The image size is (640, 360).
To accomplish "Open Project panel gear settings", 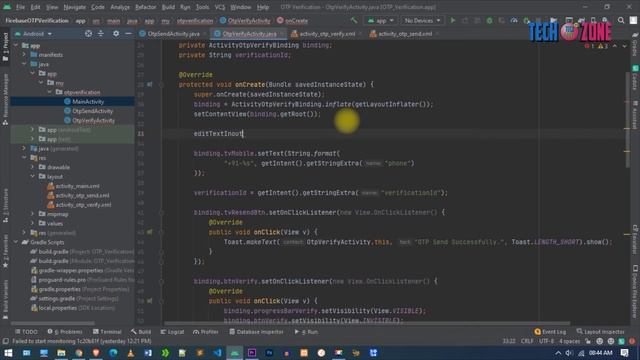I will (116, 34).
